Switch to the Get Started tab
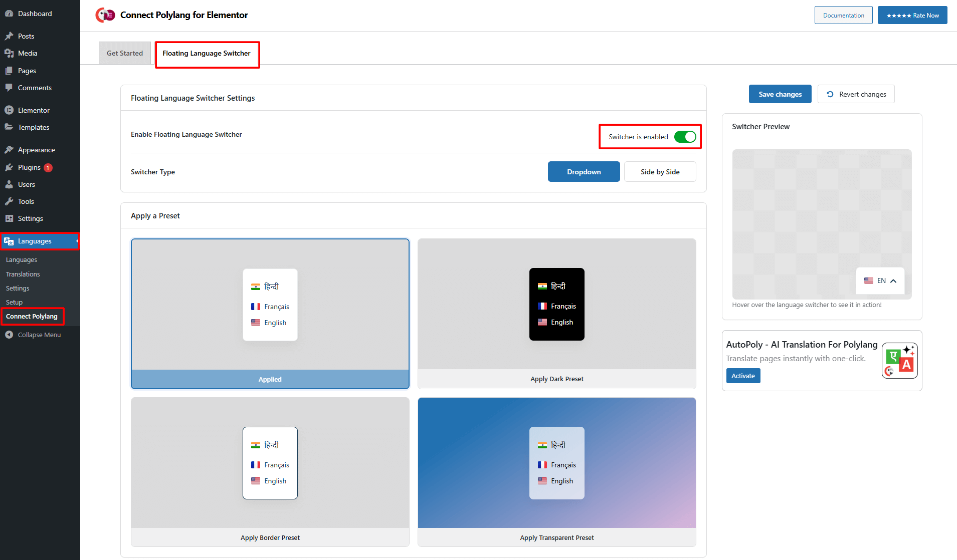Image resolution: width=957 pixels, height=560 pixels. click(x=125, y=53)
